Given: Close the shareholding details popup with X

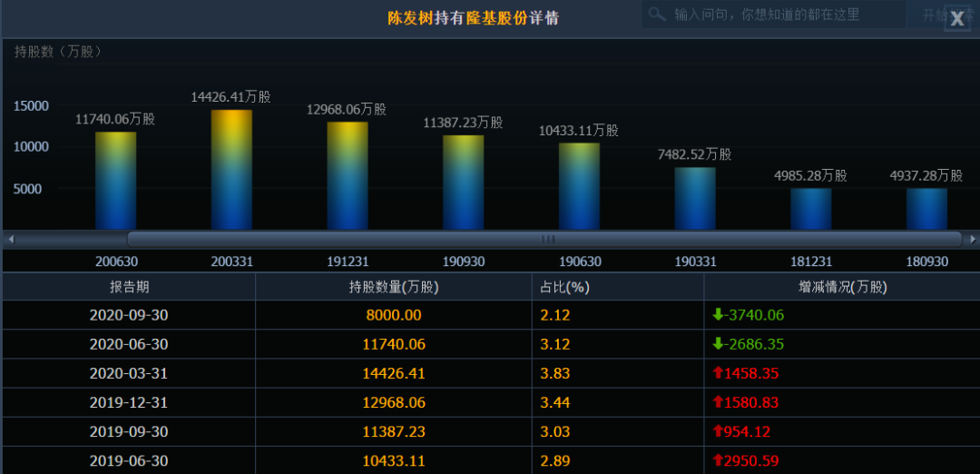Looking at the screenshot, I should coord(957,18).
